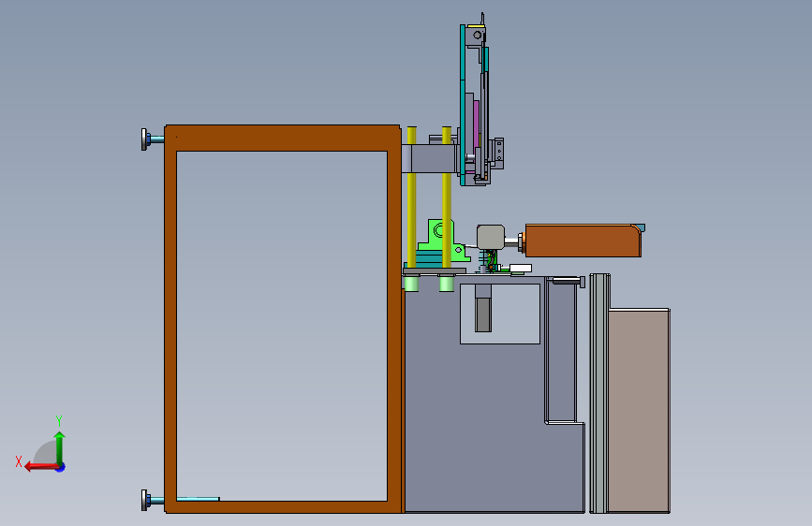812x526 pixels.
Task: Select the small white block near motor
Action: coord(521,269)
